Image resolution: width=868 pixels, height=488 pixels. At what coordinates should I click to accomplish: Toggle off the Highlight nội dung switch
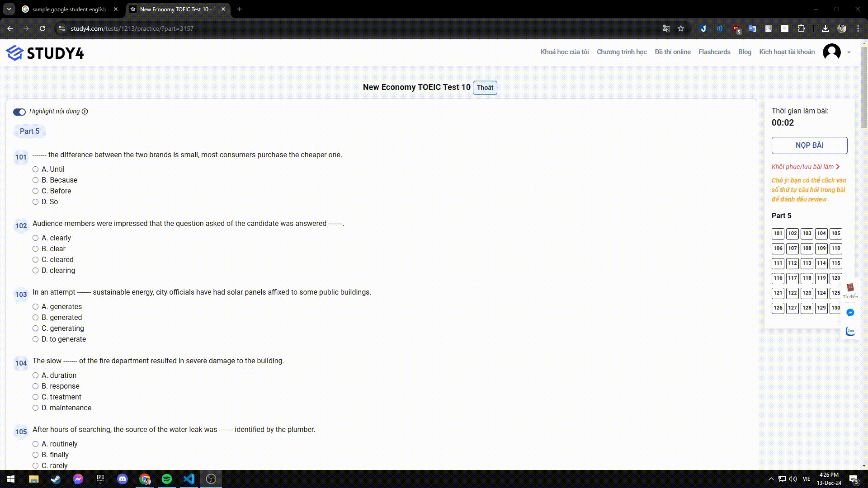tap(19, 112)
